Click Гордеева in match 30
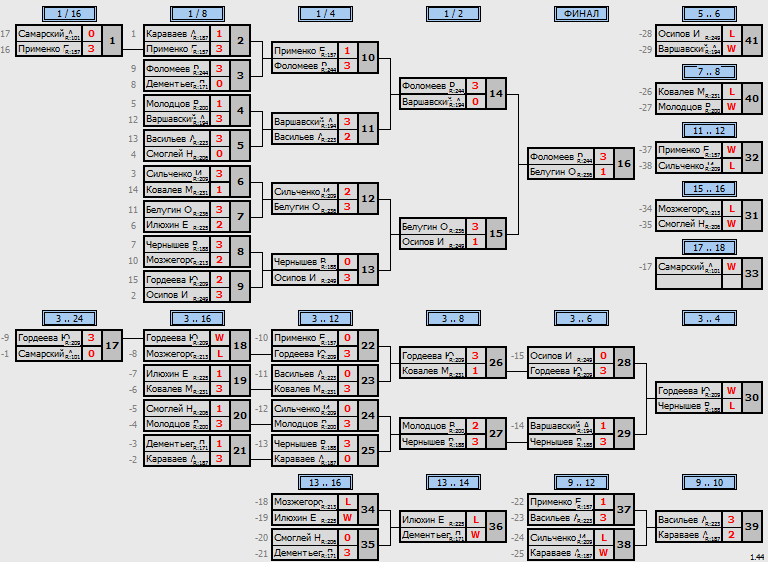Viewport: 768px width, 562px height. point(688,391)
